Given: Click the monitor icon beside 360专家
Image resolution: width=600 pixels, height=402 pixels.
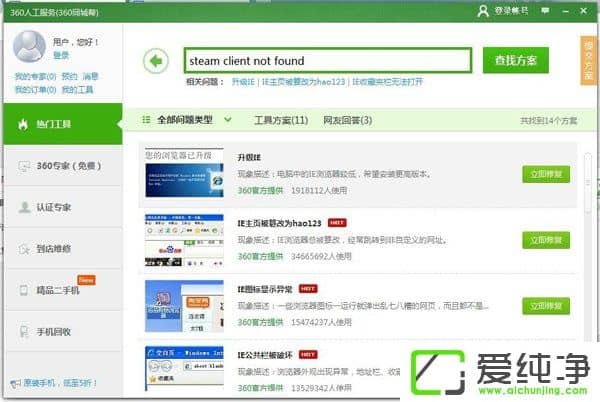Looking at the screenshot, I should (x=24, y=166).
